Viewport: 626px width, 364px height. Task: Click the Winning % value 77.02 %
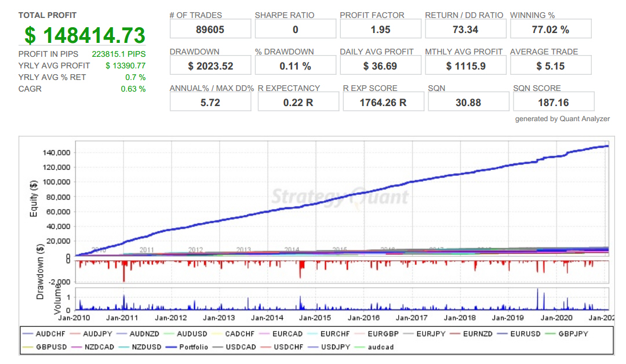551,30
